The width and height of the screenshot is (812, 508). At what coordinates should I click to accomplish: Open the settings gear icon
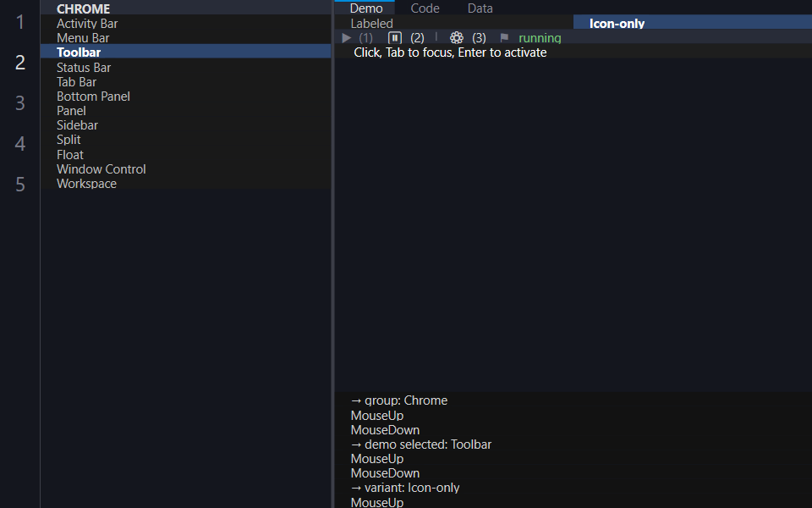tap(456, 38)
